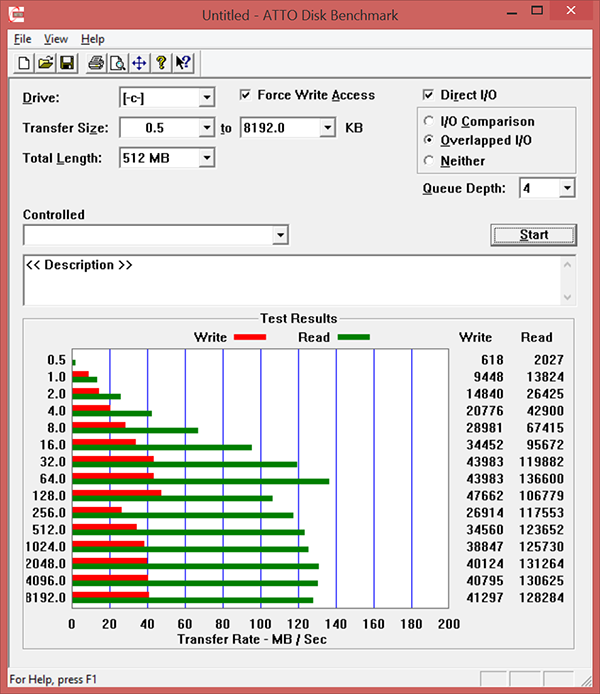Select the I/O Comparison radio button
The image size is (600, 694).
428,121
